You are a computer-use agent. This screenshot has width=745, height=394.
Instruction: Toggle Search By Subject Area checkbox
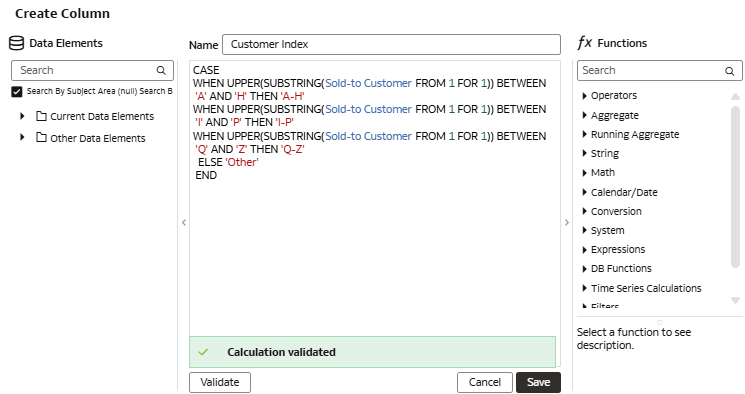[x=17, y=91]
